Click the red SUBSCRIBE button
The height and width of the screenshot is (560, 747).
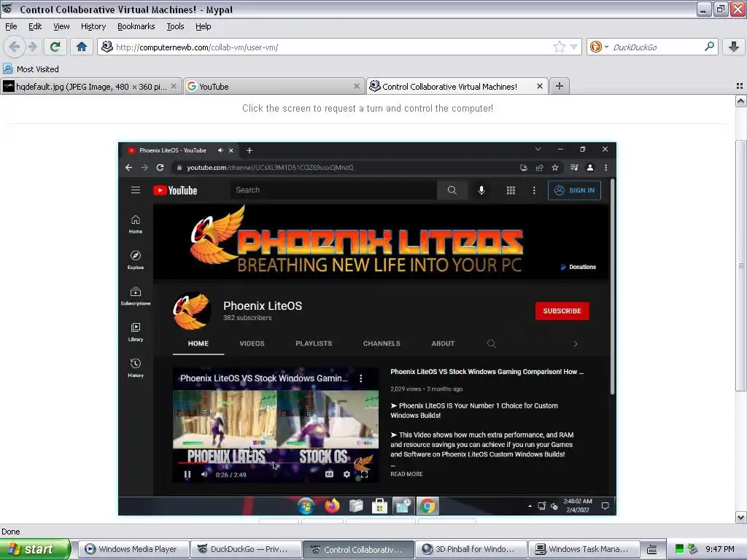(x=562, y=311)
